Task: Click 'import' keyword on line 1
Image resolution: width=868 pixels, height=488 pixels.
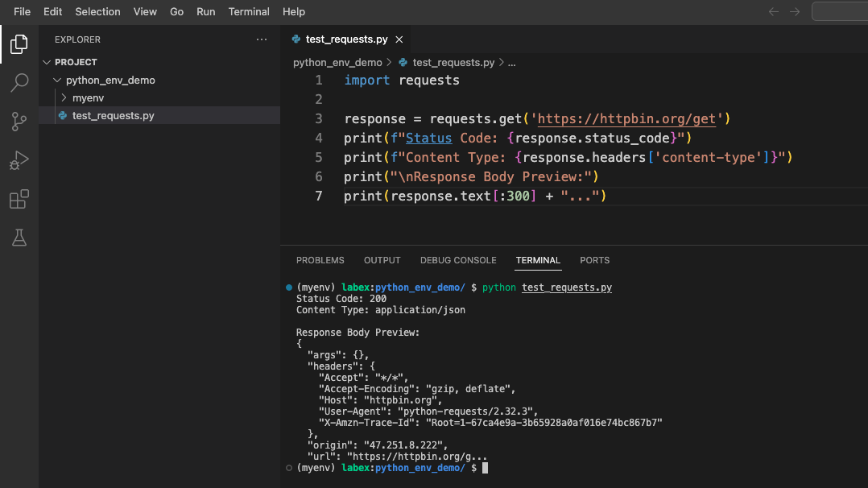Action: pos(367,81)
